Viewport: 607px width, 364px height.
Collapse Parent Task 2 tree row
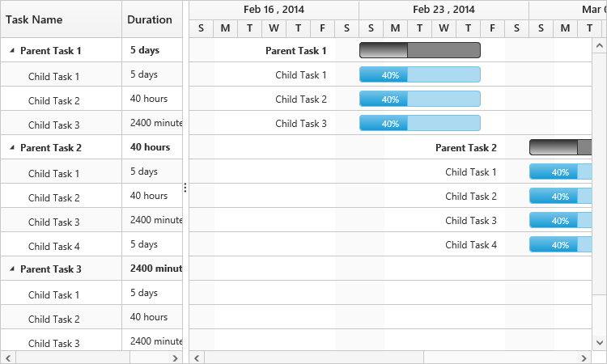click(x=11, y=147)
